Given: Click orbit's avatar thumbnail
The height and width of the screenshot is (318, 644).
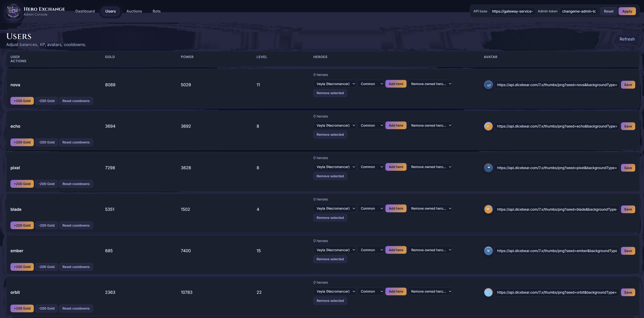Looking at the screenshot, I should click(x=488, y=292).
